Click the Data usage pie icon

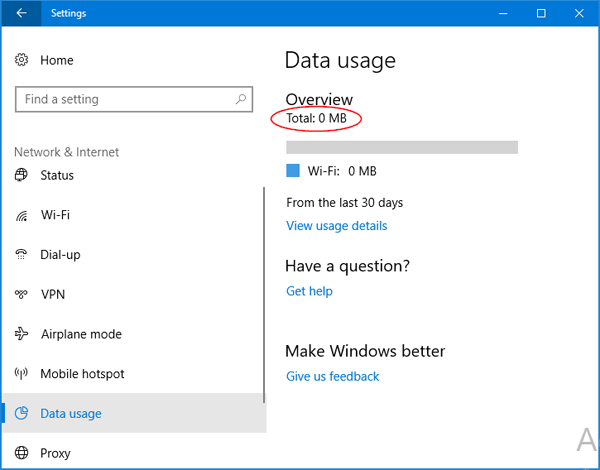pos(21,413)
